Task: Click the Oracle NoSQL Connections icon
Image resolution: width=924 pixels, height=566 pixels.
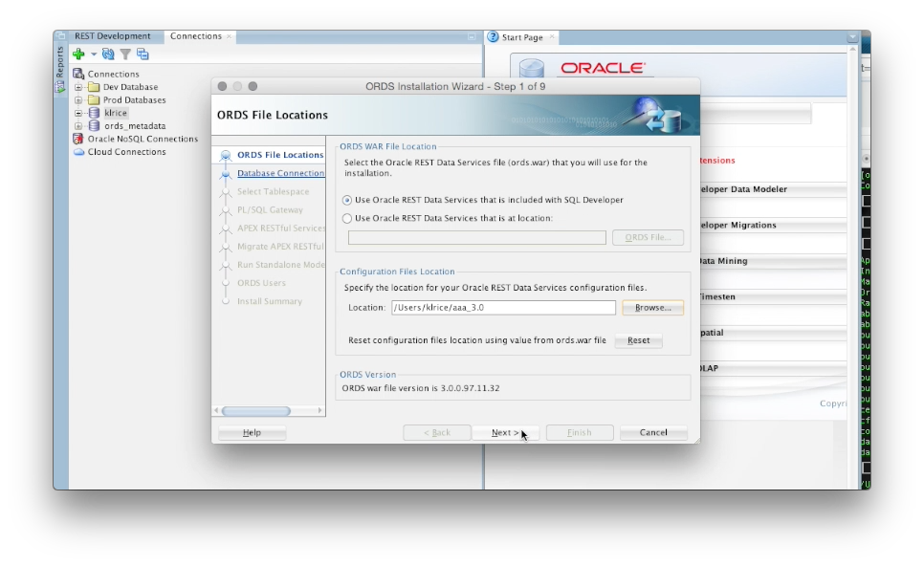Action: (x=78, y=139)
